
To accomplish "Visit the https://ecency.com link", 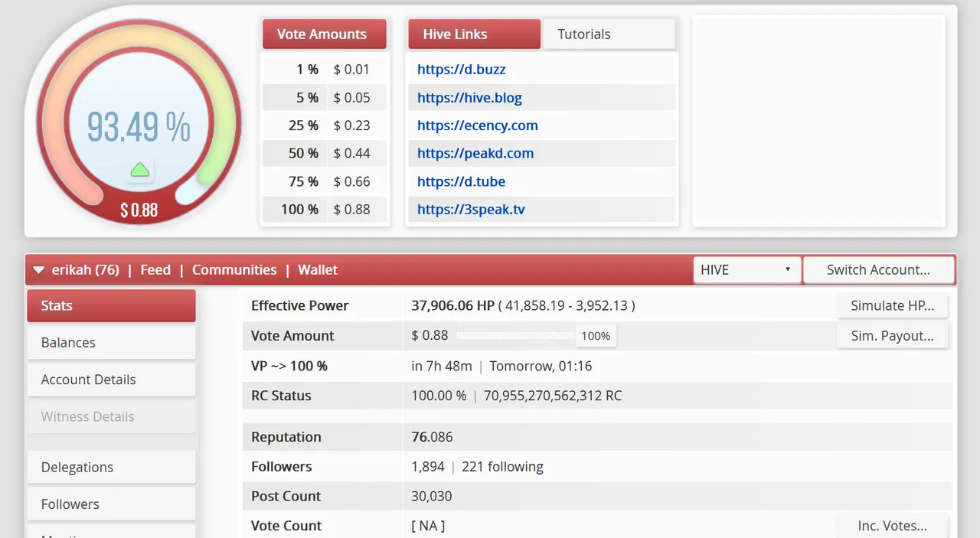I will tap(478, 126).
